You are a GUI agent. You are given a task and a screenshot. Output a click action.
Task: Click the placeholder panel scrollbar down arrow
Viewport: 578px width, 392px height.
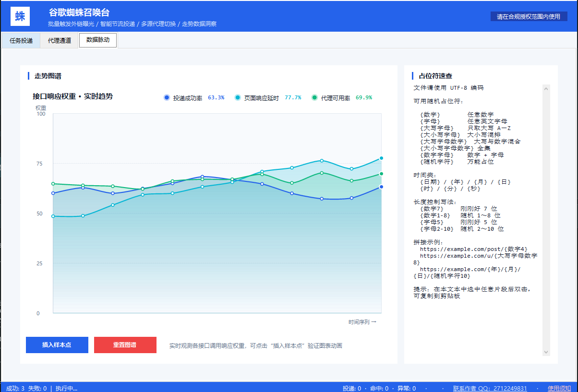(546, 352)
